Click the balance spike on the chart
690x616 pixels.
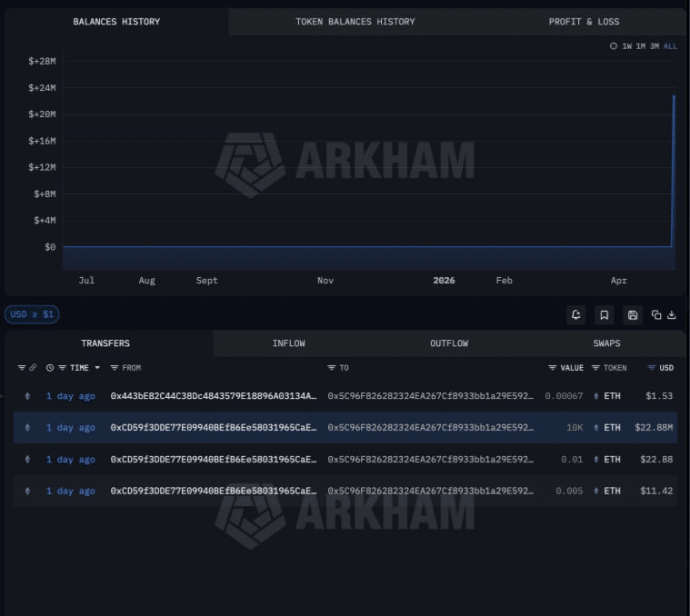[x=674, y=171]
